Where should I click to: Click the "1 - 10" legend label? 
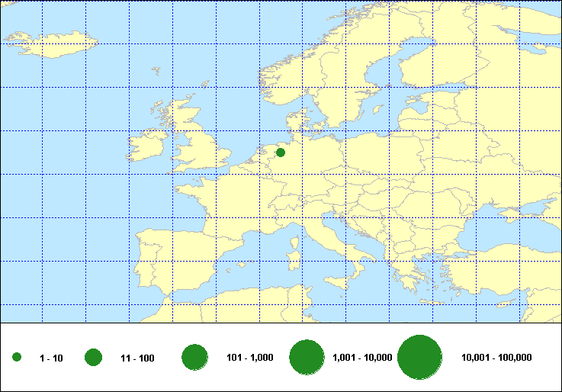pos(51,358)
